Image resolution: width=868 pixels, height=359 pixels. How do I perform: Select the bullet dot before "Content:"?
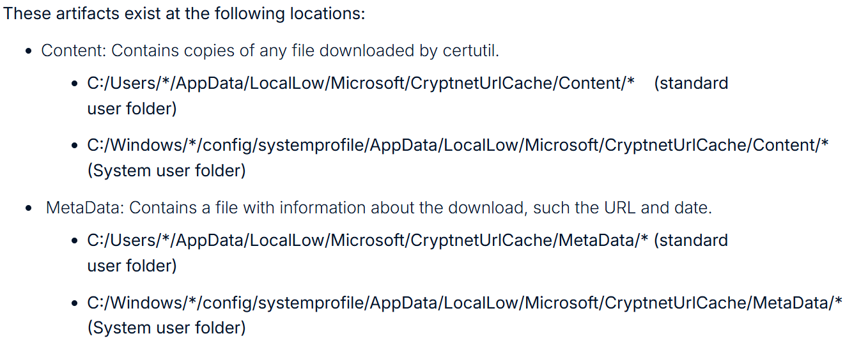point(29,52)
